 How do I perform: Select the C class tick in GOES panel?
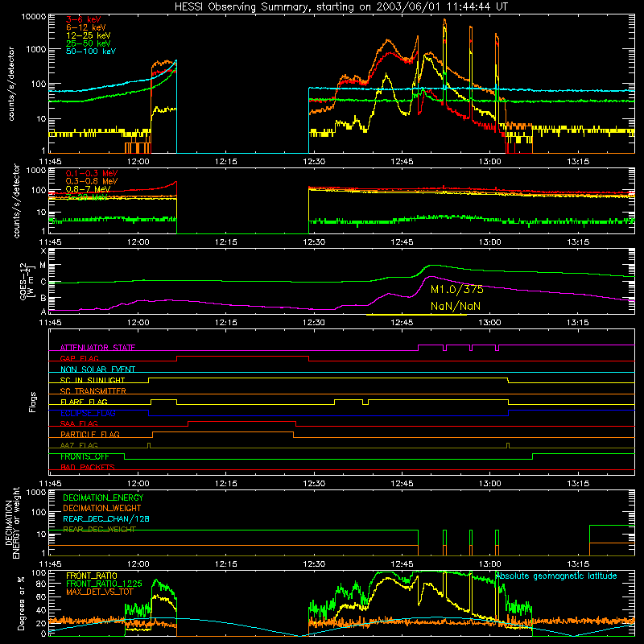(x=43, y=282)
